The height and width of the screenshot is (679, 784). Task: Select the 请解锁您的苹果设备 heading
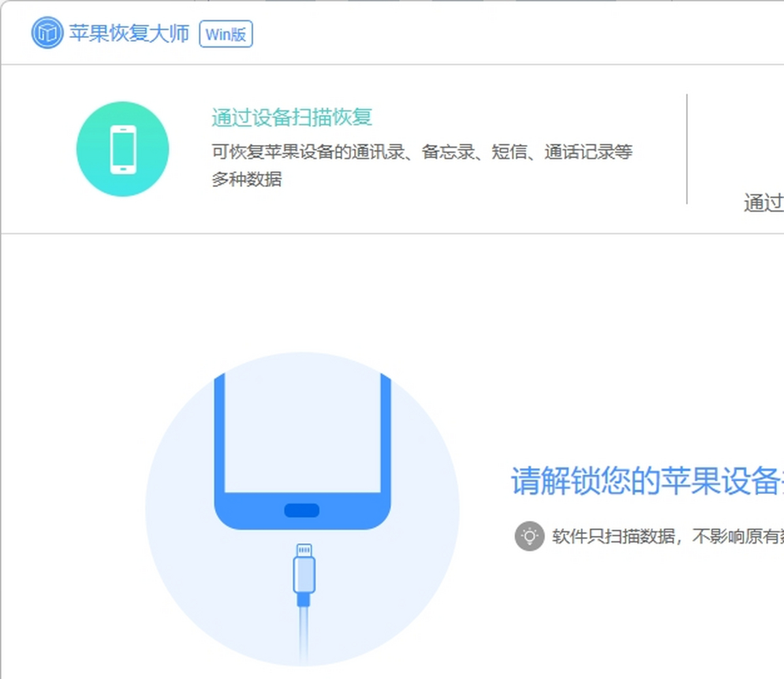644,480
